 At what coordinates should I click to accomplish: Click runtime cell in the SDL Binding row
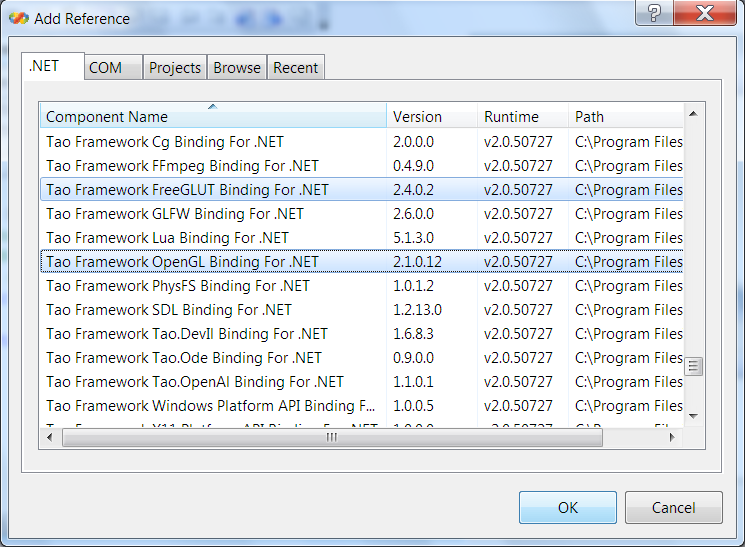(x=518, y=310)
